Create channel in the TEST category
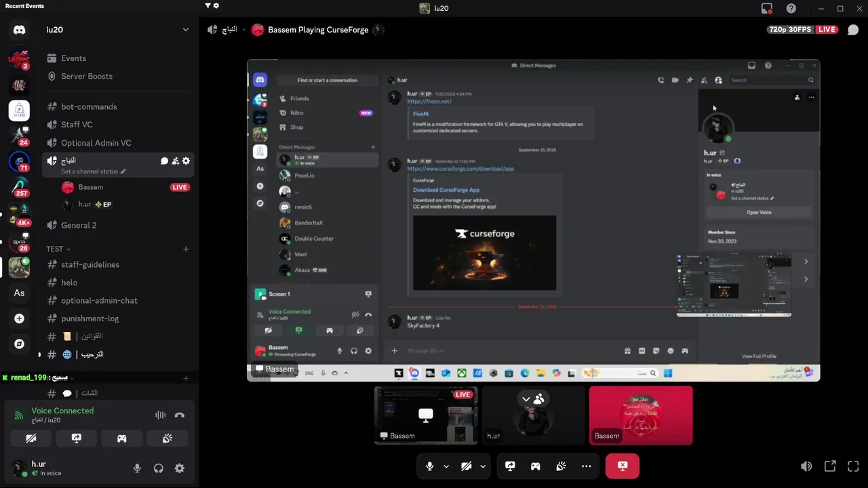 click(186, 249)
